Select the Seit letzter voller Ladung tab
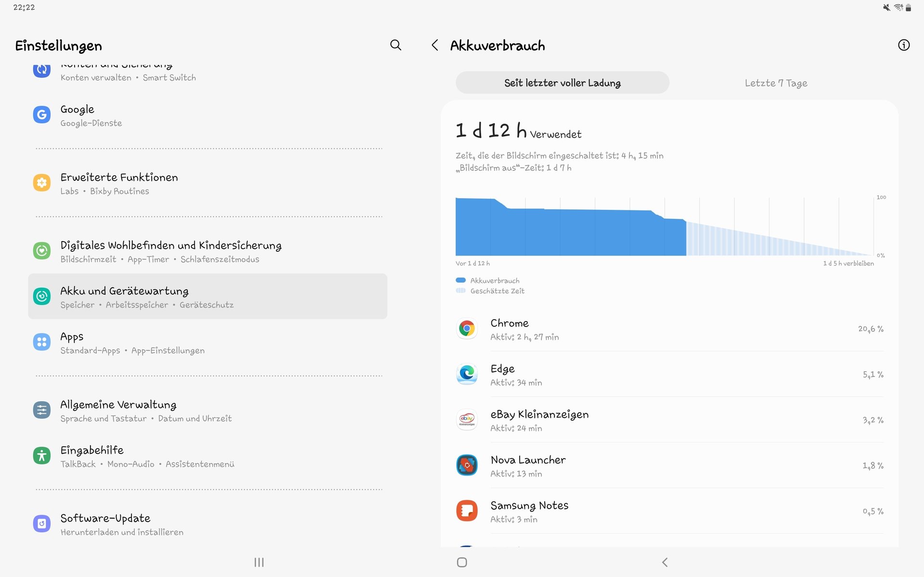This screenshot has height=577, width=924. pos(562,83)
